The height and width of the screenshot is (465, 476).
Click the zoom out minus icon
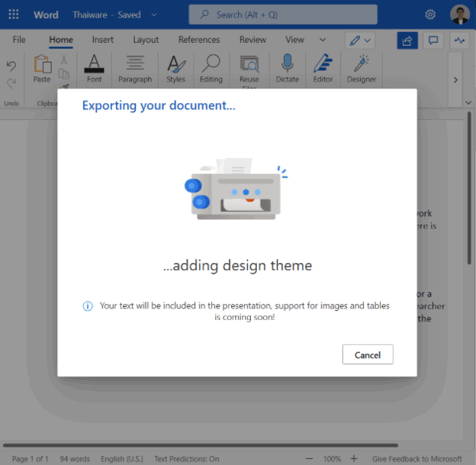coord(310,458)
